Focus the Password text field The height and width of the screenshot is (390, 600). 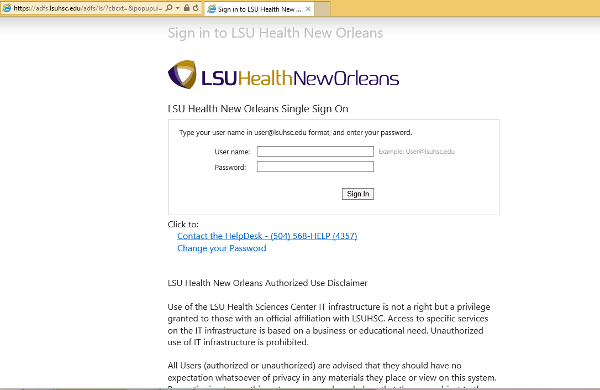pos(315,167)
